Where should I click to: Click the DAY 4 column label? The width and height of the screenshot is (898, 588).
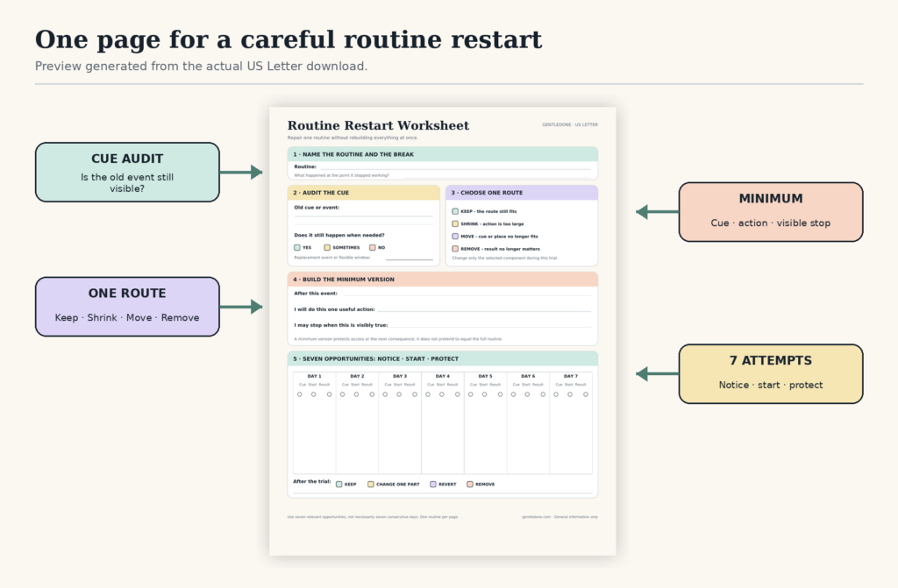[x=443, y=376]
